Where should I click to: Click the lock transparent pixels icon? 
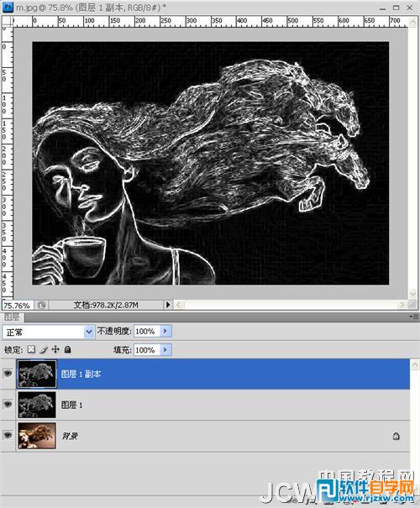pyautogui.click(x=31, y=349)
